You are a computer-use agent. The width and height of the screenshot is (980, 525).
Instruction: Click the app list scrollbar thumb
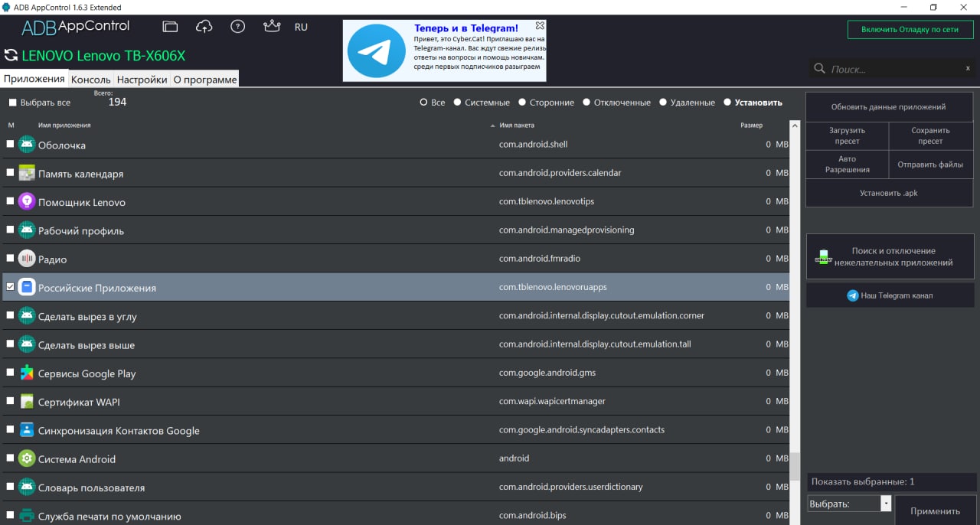(795, 465)
